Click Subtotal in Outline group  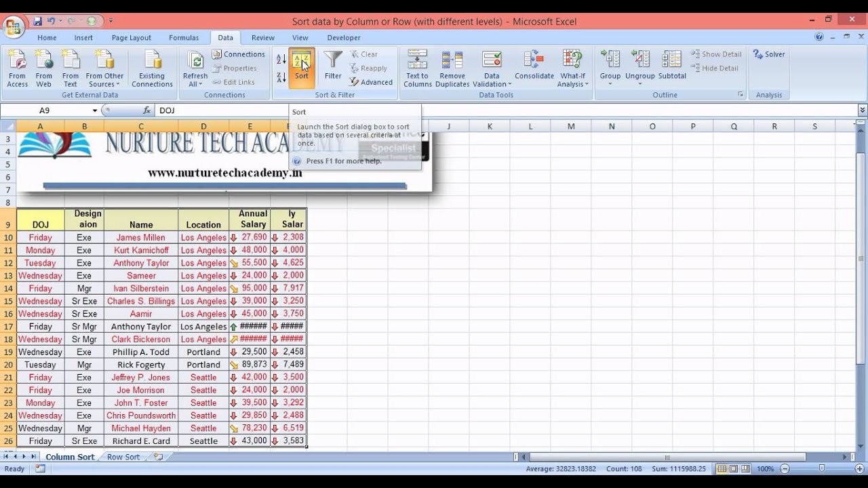click(x=672, y=66)
